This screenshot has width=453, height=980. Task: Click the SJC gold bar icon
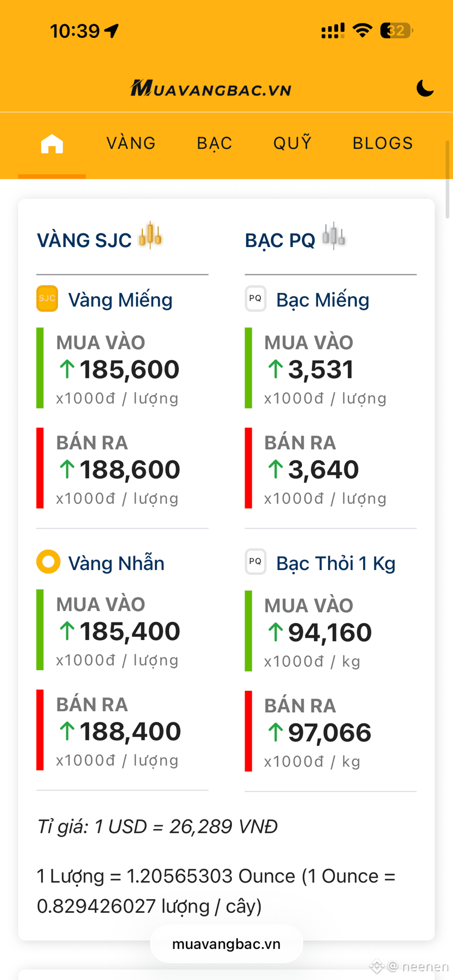pos(47,298)
